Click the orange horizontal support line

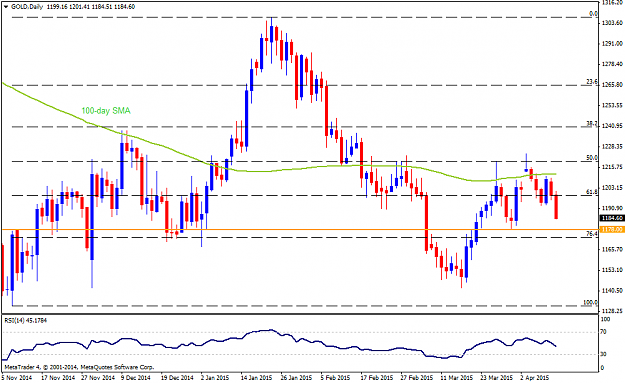pos(300,230)
